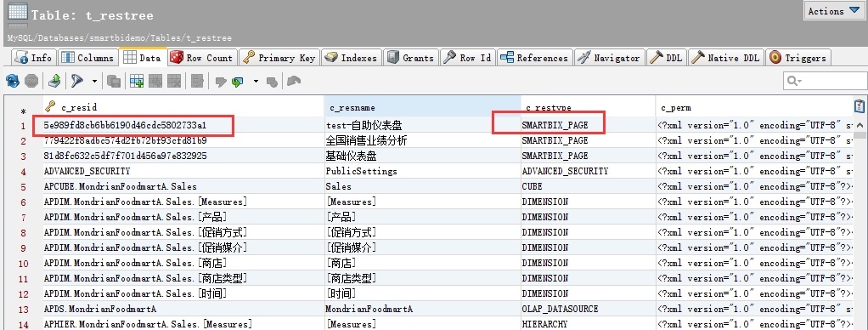Viewport: 868px width, 330px height.
Task: Click the OLAP_DATASOURCE cell
Action: click(x=588, y=309)
